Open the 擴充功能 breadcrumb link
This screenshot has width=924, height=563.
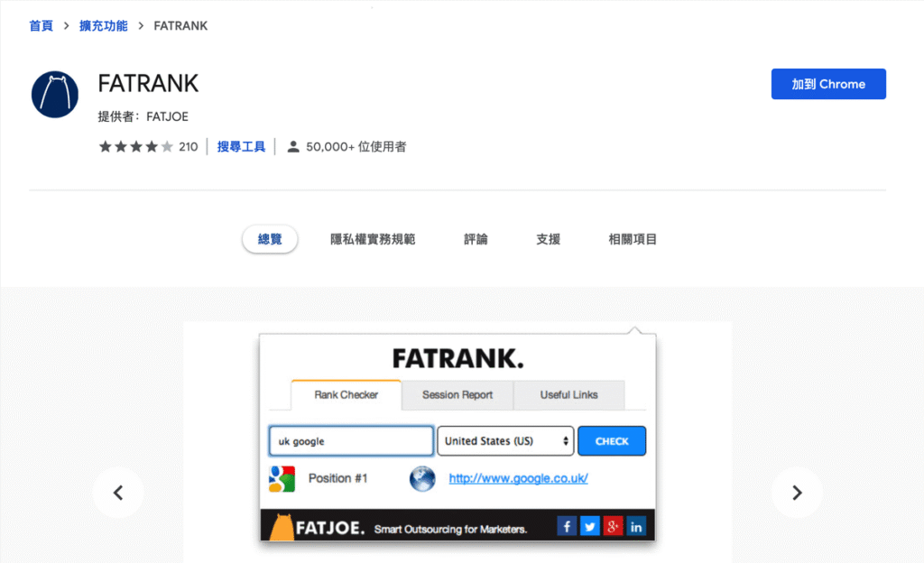(103, 26)
